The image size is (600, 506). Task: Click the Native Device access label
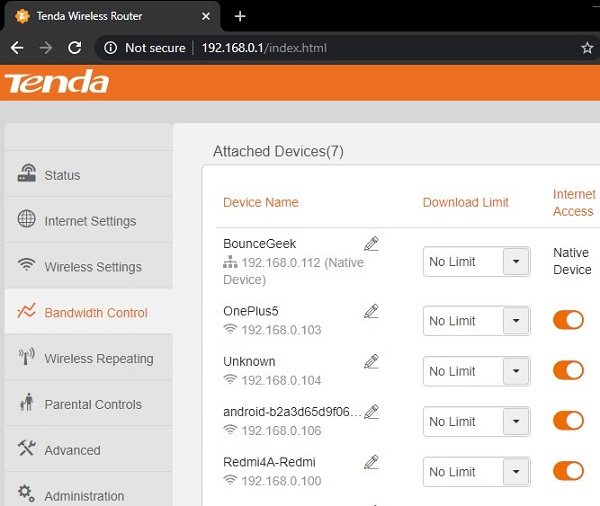pos(572,261)
